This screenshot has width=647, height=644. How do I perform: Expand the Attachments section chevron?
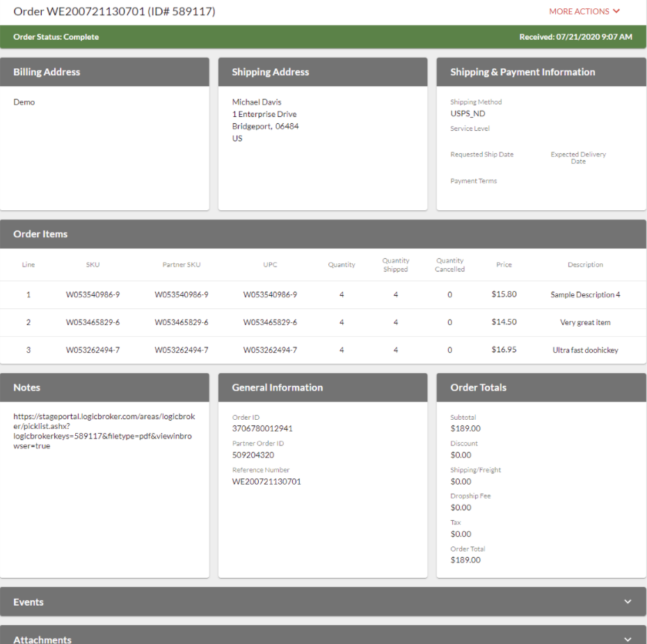tap(628, 639)
